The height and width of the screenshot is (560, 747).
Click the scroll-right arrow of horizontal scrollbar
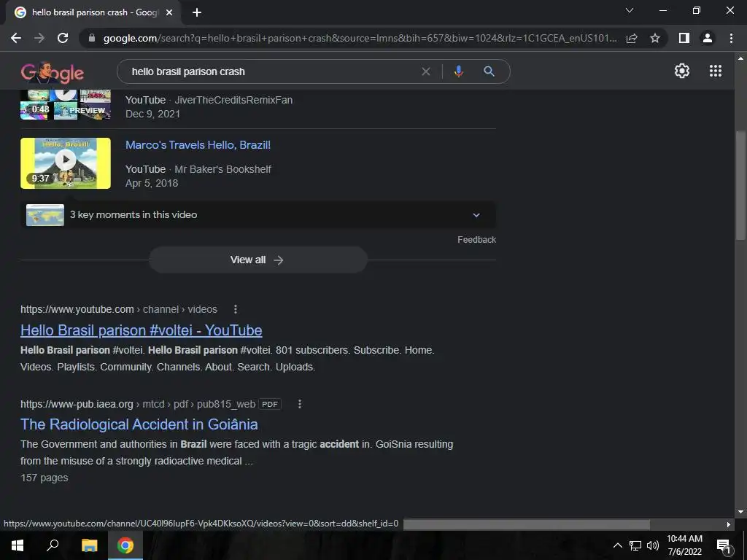729,524
